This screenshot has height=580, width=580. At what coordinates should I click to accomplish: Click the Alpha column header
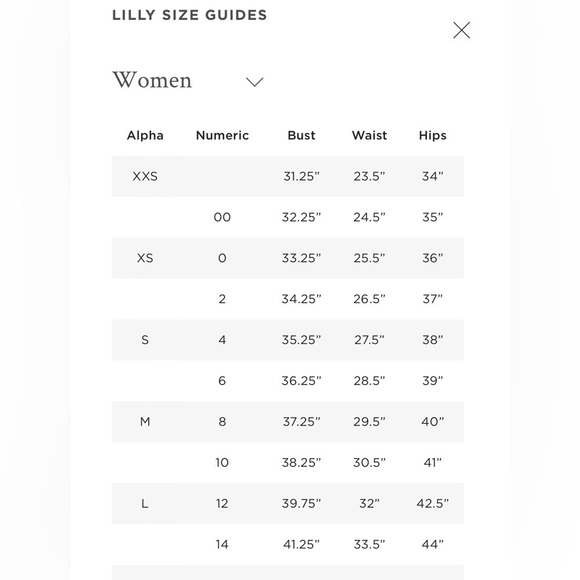pos(145,135)
